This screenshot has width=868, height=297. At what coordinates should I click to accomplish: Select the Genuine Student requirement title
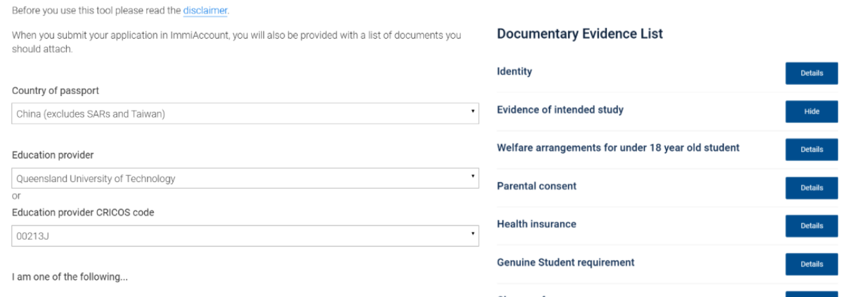click(566, 262)
